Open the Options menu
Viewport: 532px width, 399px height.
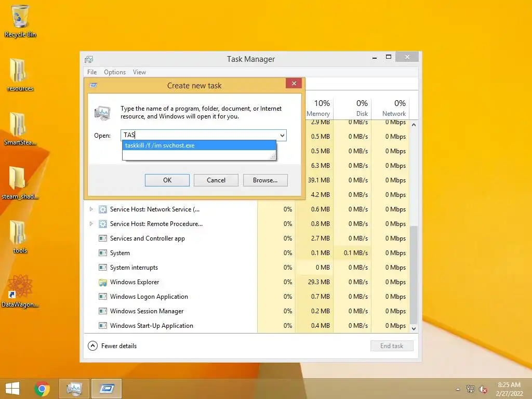point(115,72)
